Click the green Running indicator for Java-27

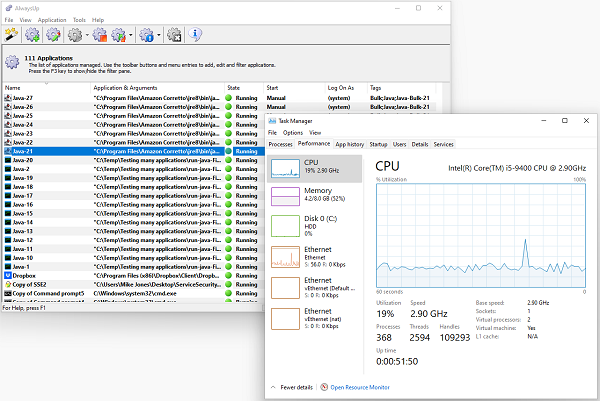(228, 98)
